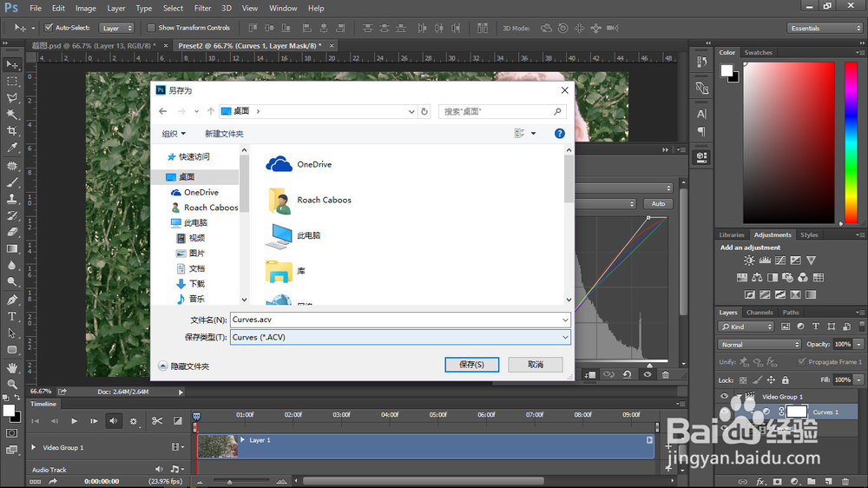The height and width of the screenshot is (488, 868).
Task: Select the Pen tool
Action: (11, 300)
